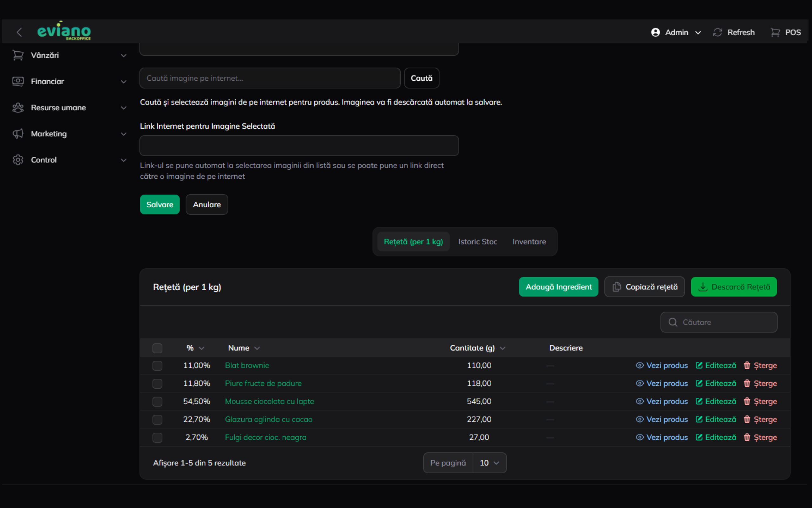812x508 pixels.
Task: Click trash icon for Blat brownie
Action: click(x=747, y=365)
